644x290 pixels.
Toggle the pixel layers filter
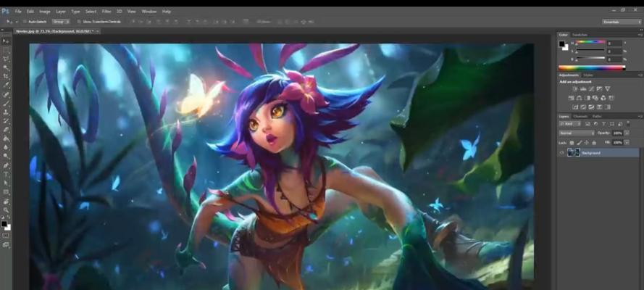pos(587,124)
